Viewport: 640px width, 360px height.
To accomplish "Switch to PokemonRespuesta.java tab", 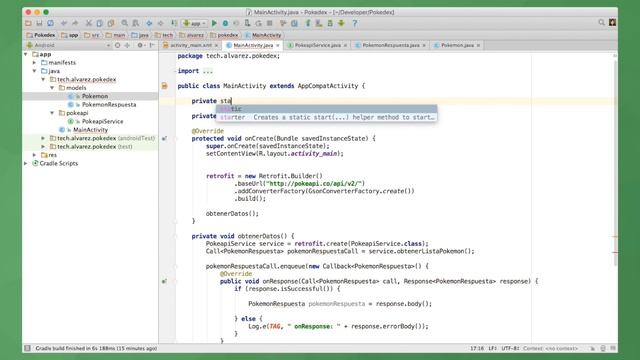I will click(391, 45).
